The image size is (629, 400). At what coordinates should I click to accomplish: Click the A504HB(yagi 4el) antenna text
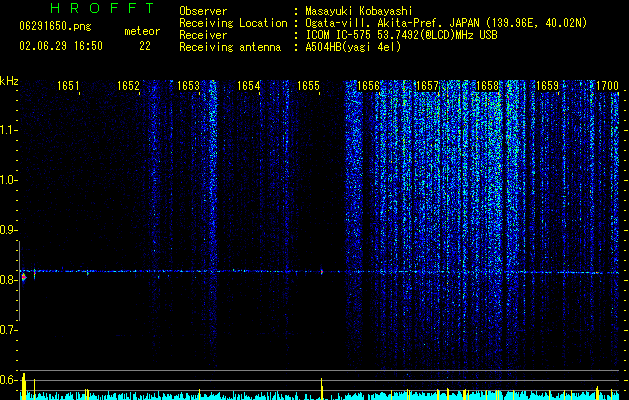point(353,47)
